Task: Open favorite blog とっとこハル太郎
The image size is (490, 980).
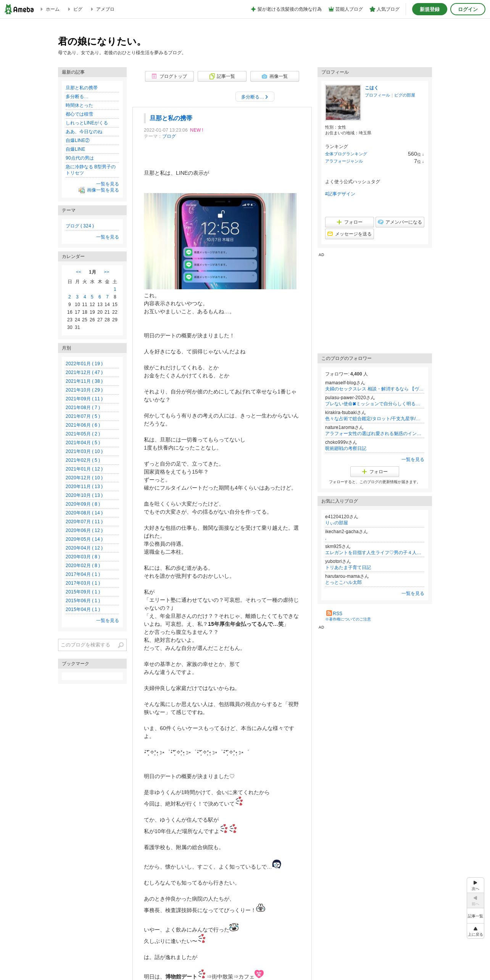Action: 343,582
